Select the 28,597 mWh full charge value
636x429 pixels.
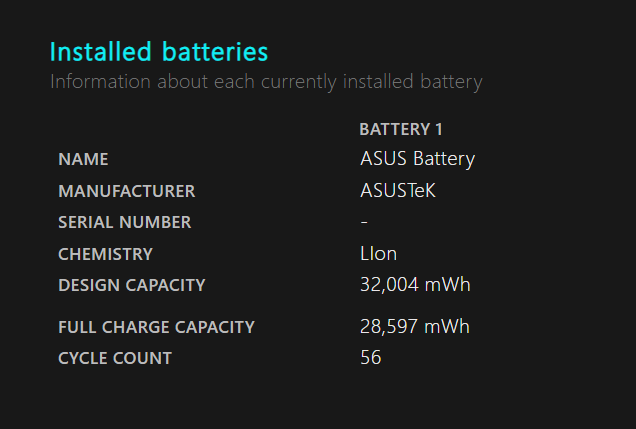pos(415,326)
